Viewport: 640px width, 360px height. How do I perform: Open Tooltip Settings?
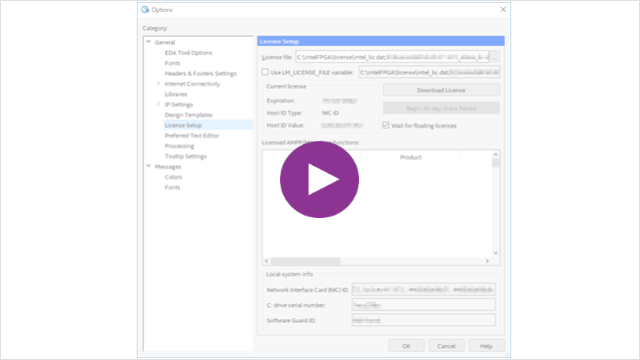186,156
